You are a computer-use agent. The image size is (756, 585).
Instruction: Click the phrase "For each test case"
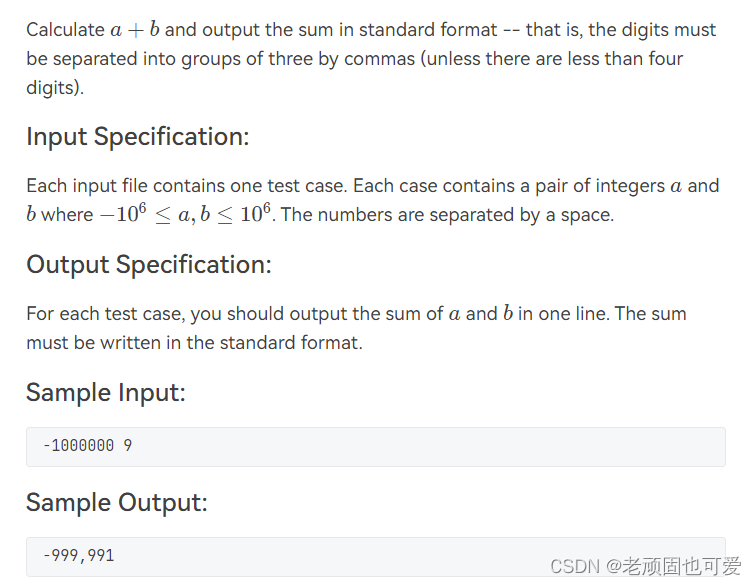click(x=105, y=314)
